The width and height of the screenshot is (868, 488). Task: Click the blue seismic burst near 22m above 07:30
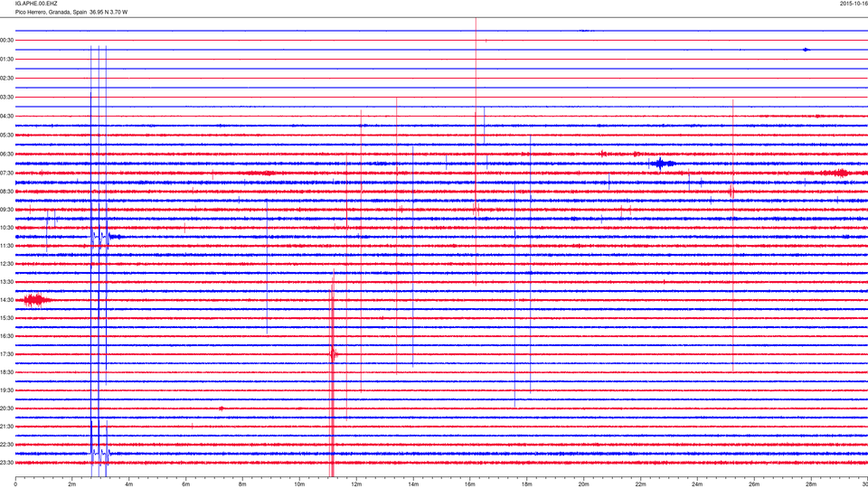[x=661, y=164]
